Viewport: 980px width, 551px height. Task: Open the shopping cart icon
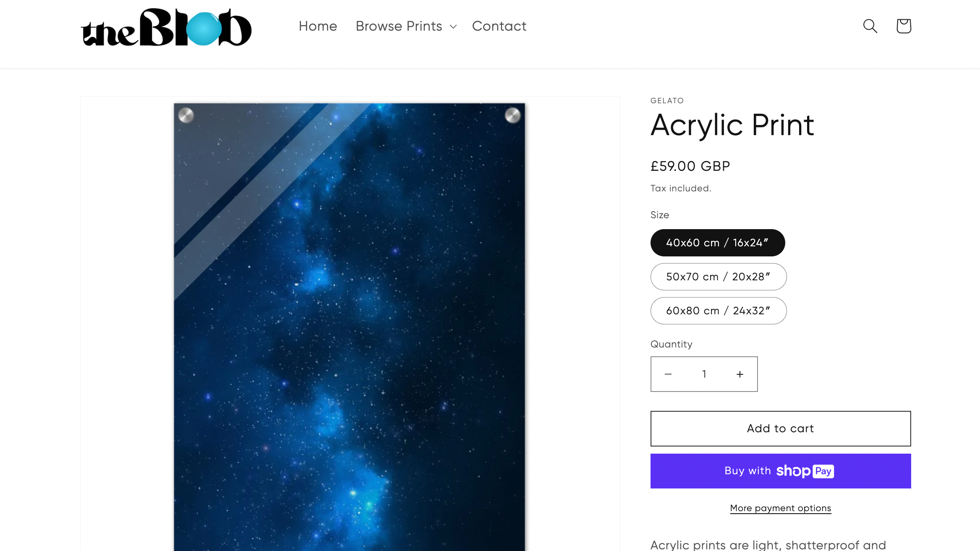(x=904, y=26)
